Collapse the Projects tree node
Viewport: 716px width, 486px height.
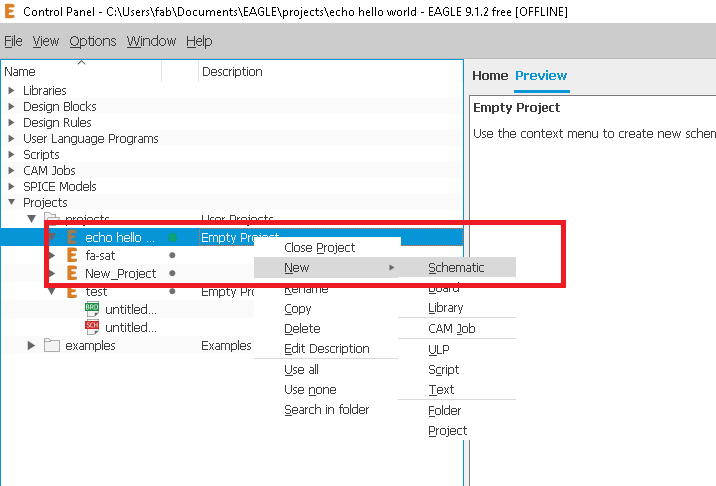tap(11, 202)
